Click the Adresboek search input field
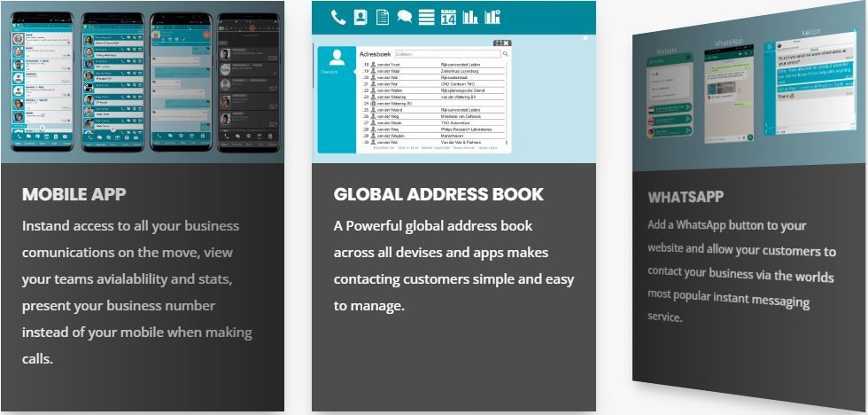 click(446, 54)
